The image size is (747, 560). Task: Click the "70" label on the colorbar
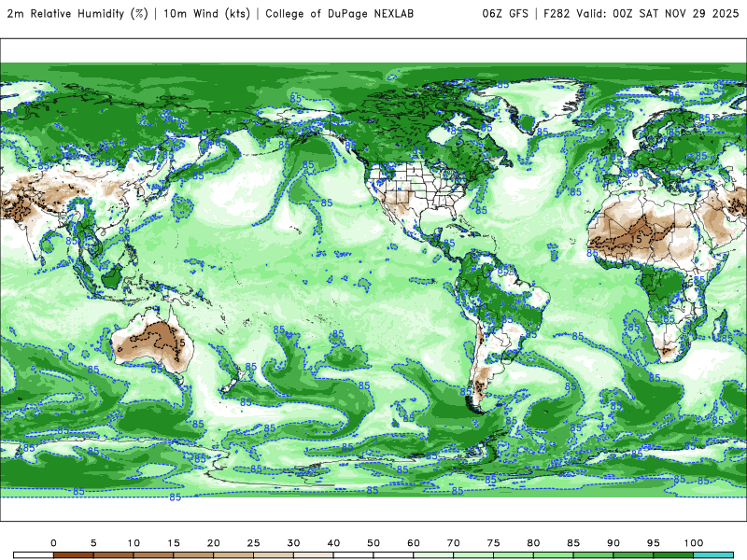pos(454,543)
